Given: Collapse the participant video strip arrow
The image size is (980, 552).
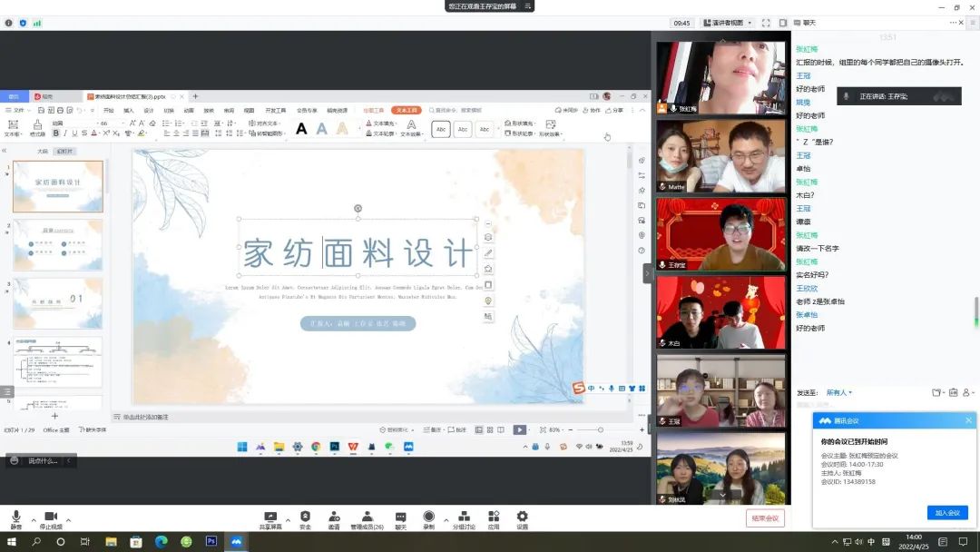Looking at the screenshot, I should pos(647,273).
